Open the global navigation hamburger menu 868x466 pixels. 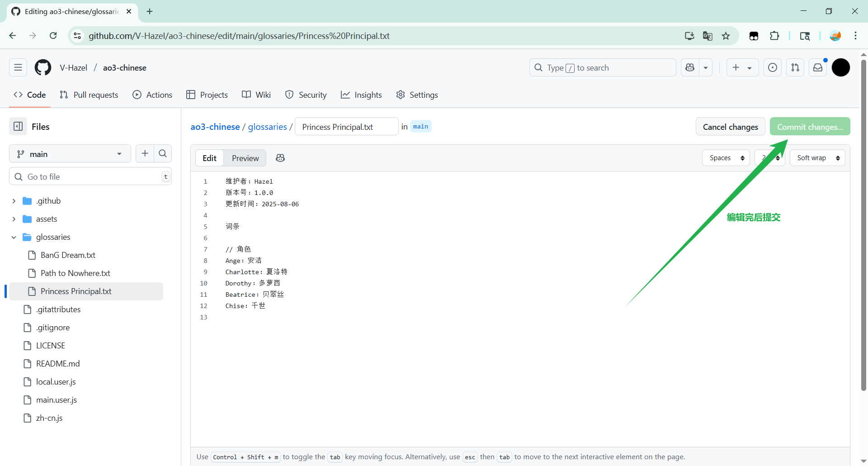pyautogui.click(x=18, y=67)
